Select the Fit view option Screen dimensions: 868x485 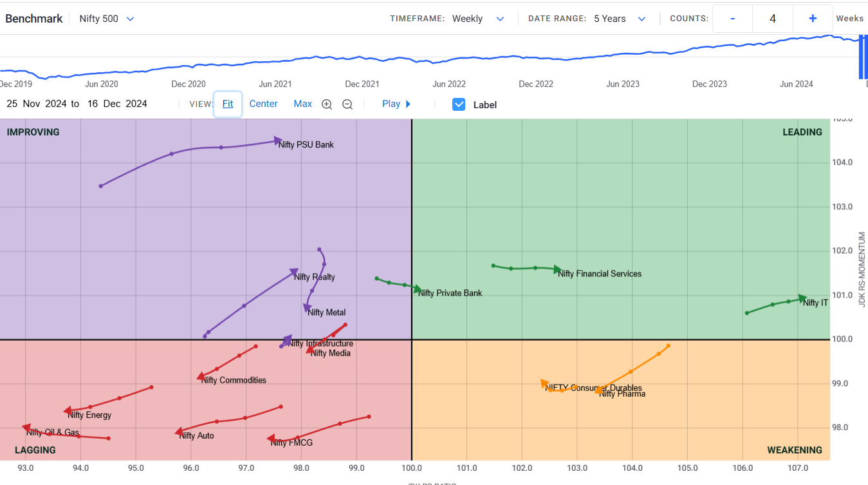point(228,104)
